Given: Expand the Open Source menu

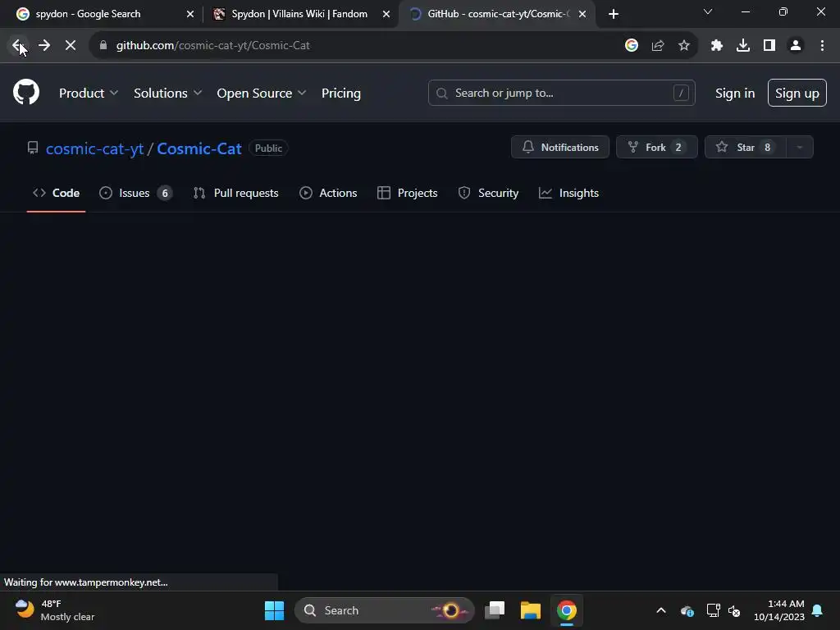Looking at the screenshot, I should click(x=262, y=94).
